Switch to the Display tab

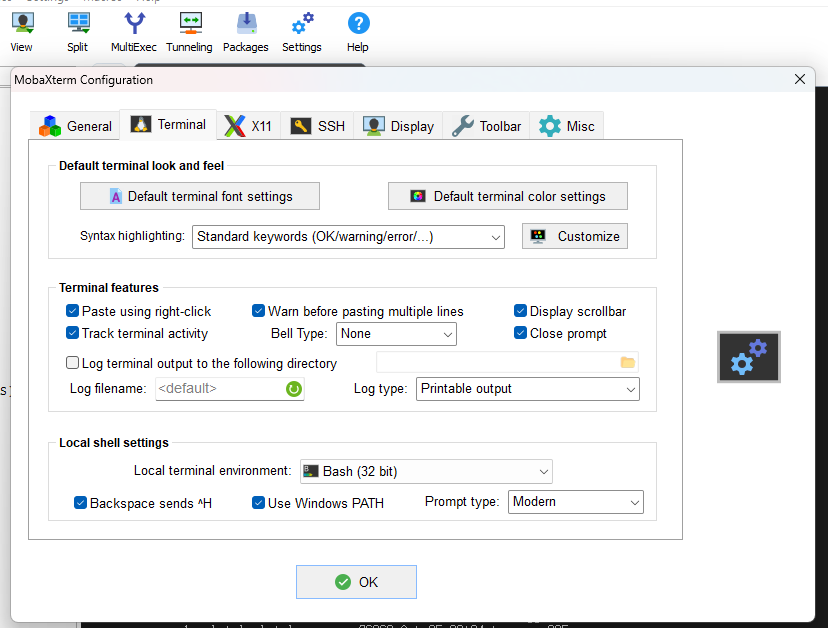coord(398,126)
